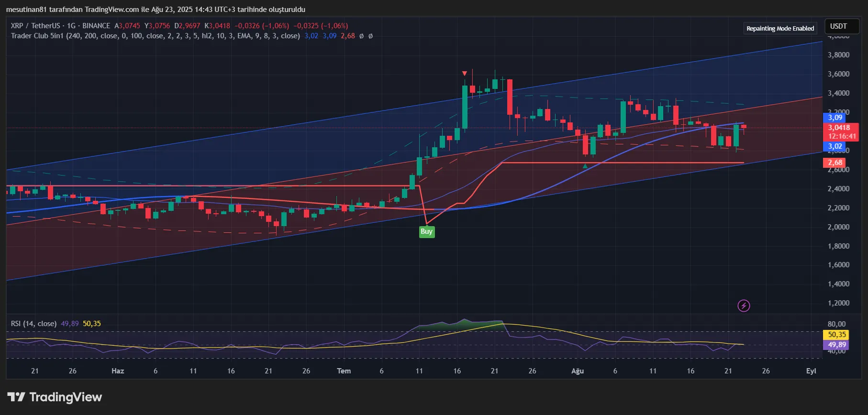Click the 3,02 value in indicator legend
868x415 pixels.
tap(311, 36)
